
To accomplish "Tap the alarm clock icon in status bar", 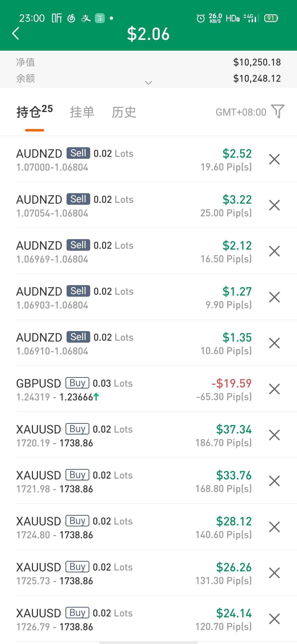I will (201, 18).
